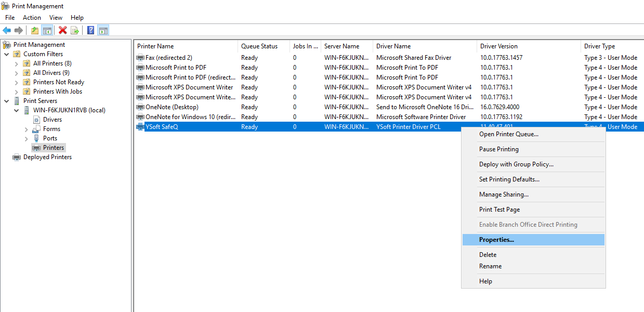
Task: Click the Export List toolbar icon
Action: [x=74, y=30]
